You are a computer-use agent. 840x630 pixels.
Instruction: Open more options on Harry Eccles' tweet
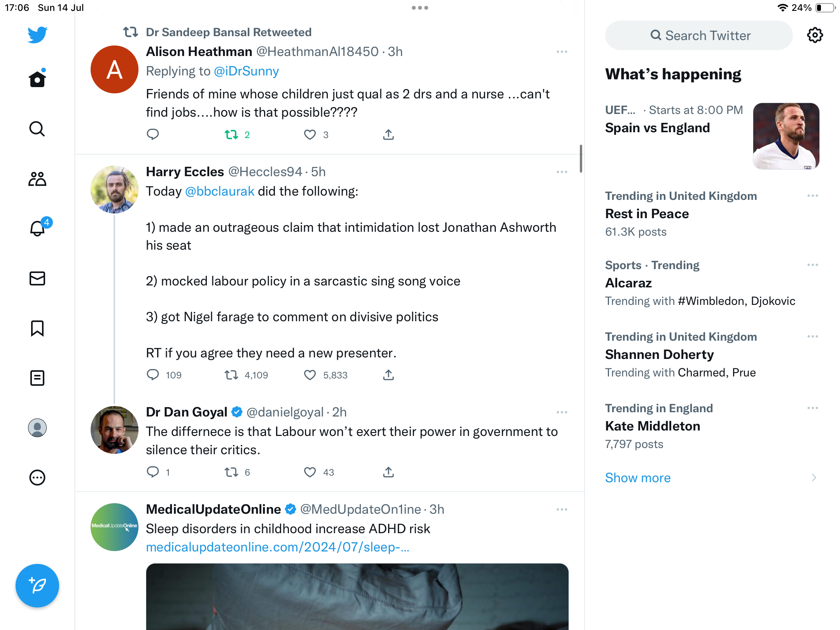point(562,172)
